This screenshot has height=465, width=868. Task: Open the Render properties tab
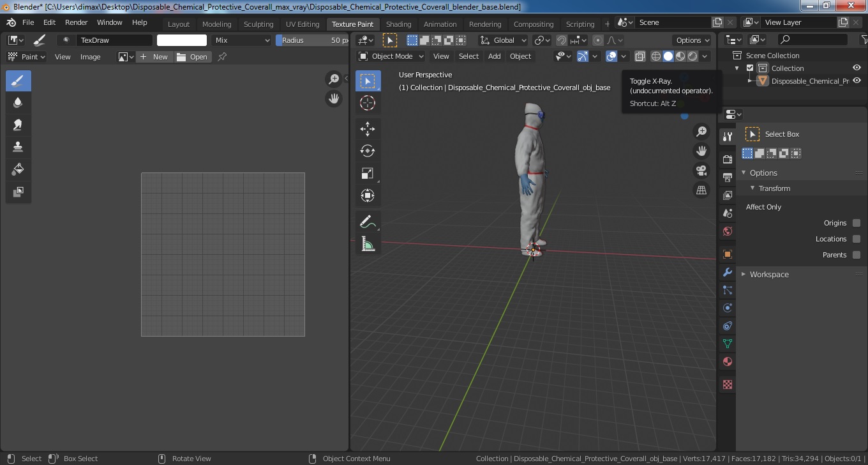click(728, 159)
